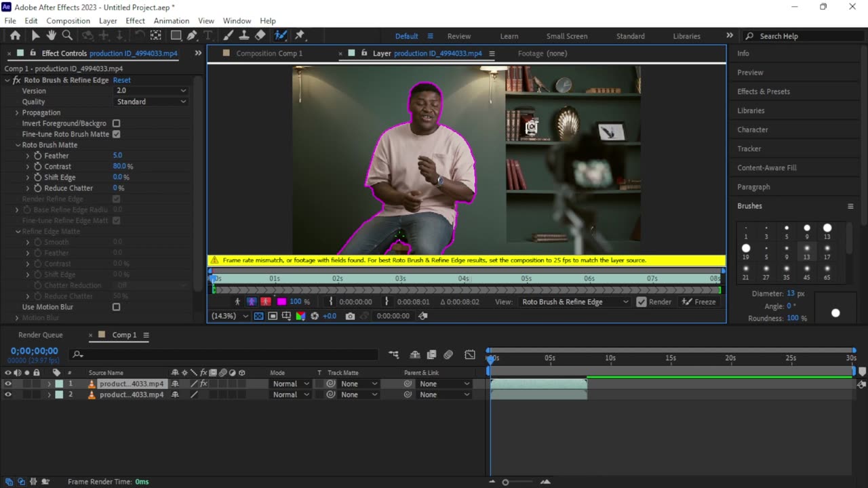The width and height of the screenshot is (868, 488).
Task: Select the Pen tool
Action: click(x=192, y=36)
